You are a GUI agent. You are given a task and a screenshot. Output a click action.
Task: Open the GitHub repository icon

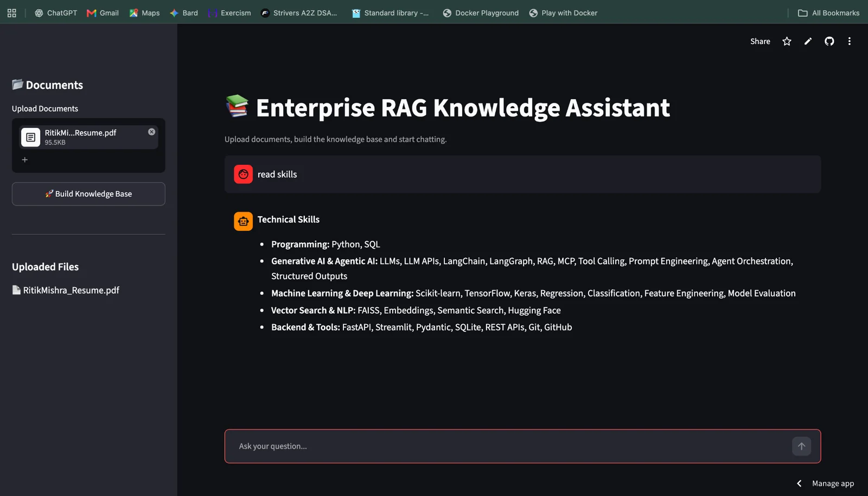(x=829, y=41)
